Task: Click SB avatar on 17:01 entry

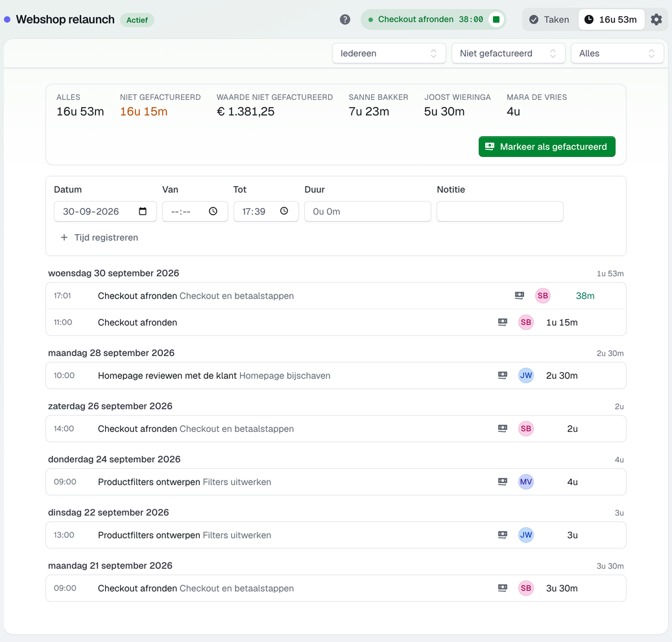Action: pos(543,296)
